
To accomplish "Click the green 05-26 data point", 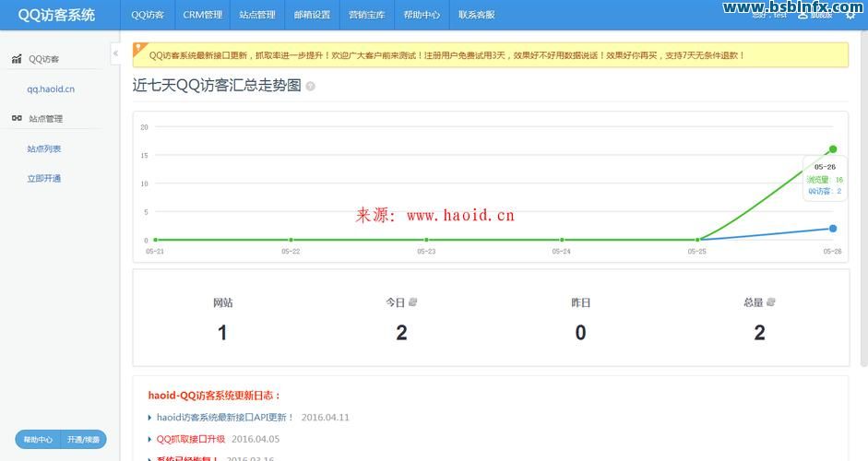I will (833, 148).
